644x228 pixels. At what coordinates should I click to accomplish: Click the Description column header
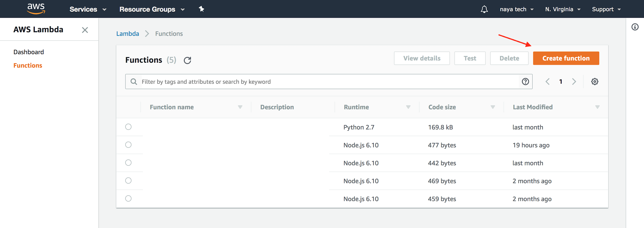277,107
